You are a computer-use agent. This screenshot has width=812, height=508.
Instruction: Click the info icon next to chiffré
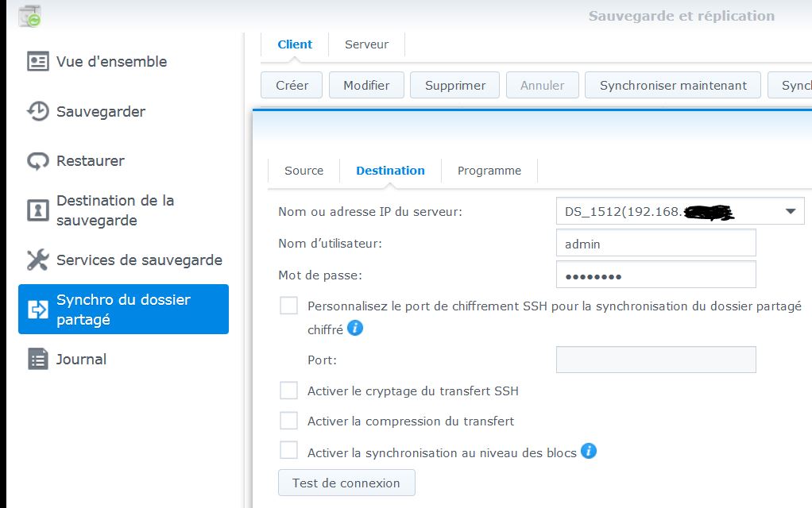354,328
